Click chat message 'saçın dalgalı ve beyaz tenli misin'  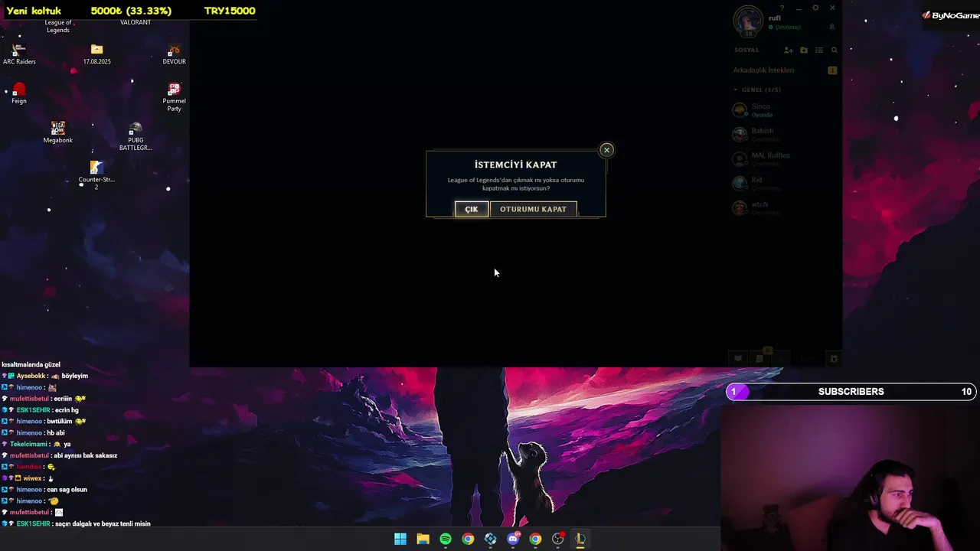point(76,523)
